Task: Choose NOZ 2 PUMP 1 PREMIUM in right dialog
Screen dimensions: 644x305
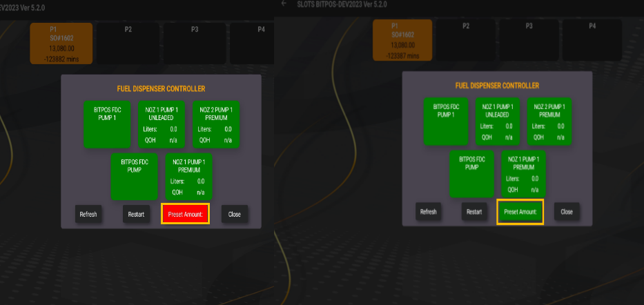Action: click(x=550, y=121)
